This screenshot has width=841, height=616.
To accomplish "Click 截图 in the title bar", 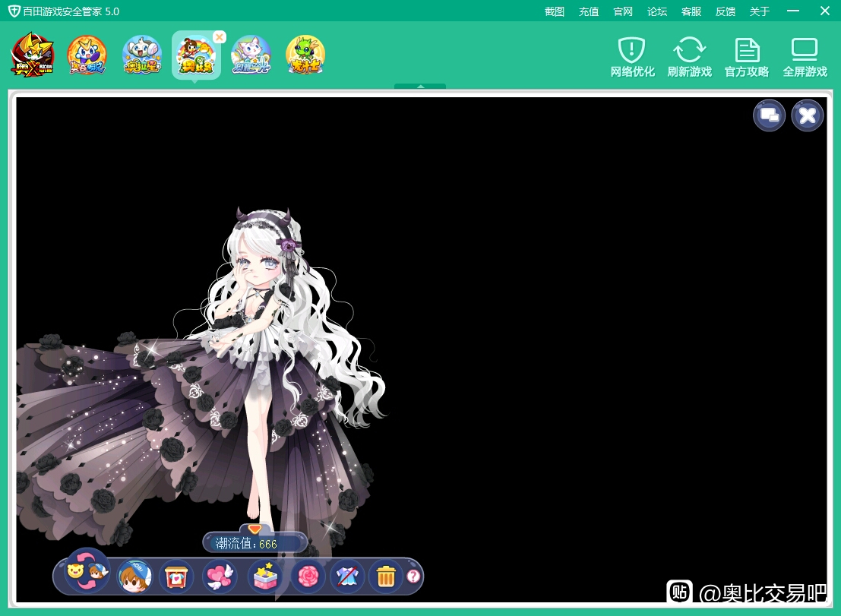I will coord(555,11).
